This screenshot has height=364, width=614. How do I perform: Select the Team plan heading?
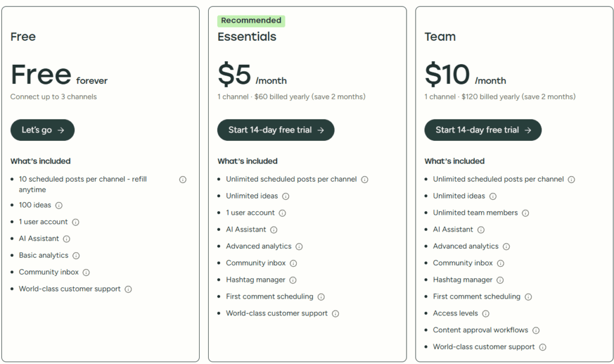(440, 37)
